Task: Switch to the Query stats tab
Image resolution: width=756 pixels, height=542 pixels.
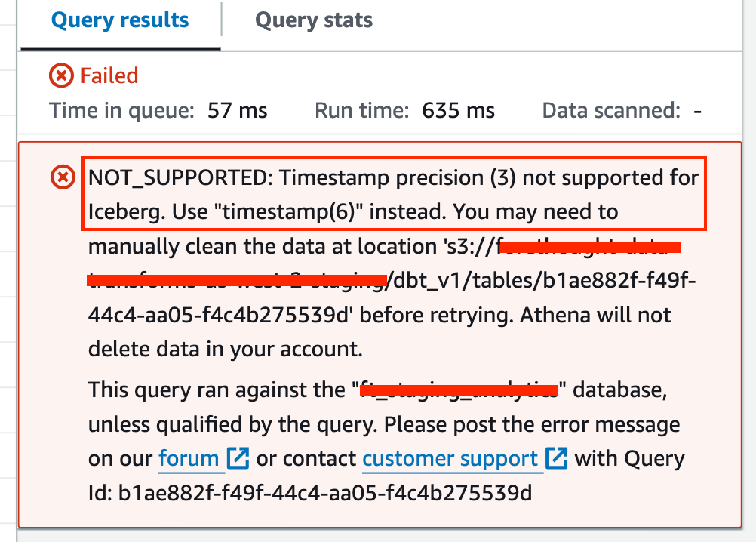Action: tap(313, 20)
